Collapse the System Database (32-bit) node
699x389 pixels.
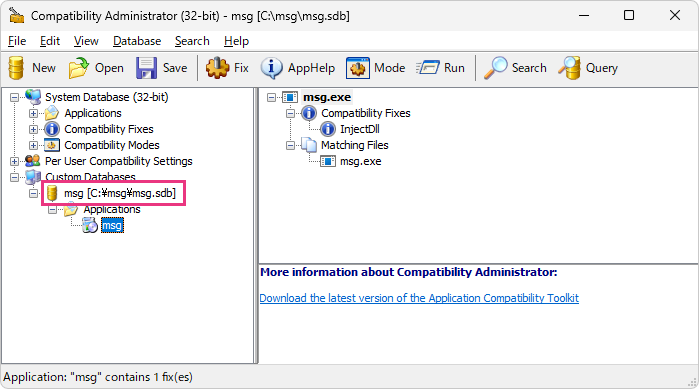point(15,97)
